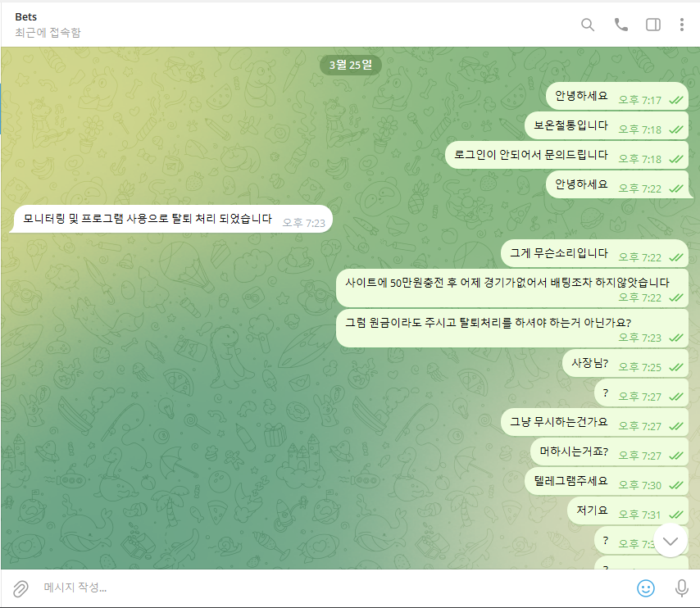This screenshot has height=608, width=700.
Task: Open the three-dot more options menu
Action: (x=681, y=25)
